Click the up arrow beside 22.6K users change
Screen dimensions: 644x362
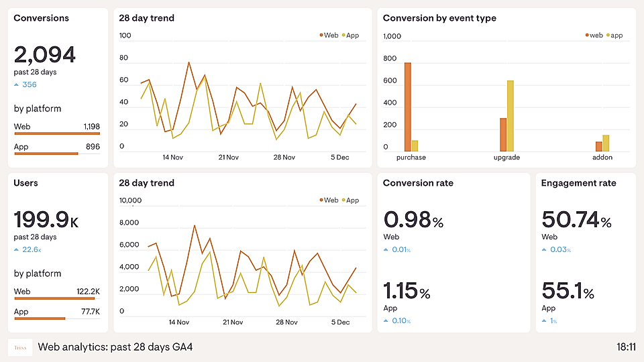coord(16,250)
